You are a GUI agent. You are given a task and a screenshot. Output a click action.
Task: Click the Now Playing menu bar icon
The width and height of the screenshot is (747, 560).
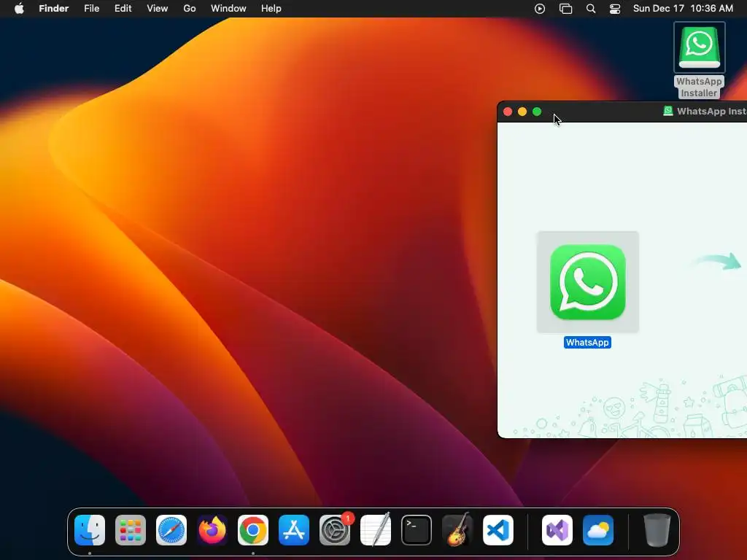[x=540, y=9]
